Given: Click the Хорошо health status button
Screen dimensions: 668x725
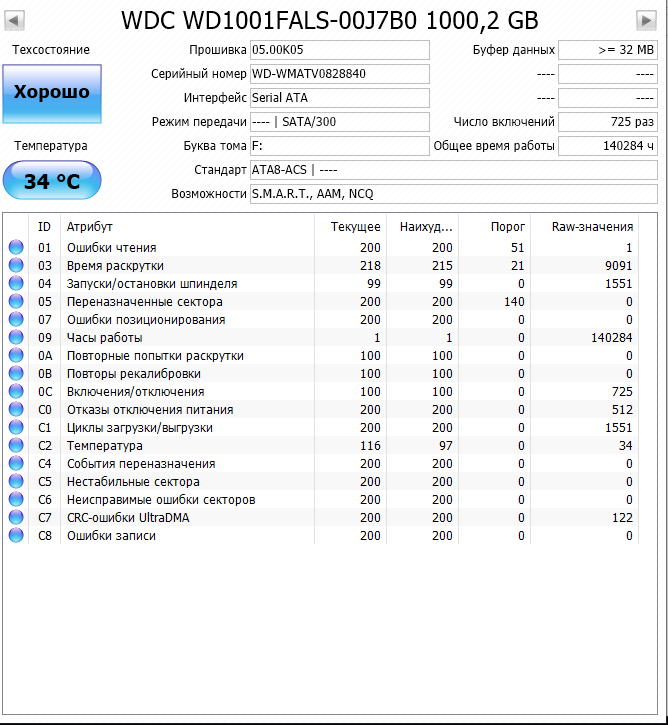Looking at the screenshot, I should pos(52,94).
